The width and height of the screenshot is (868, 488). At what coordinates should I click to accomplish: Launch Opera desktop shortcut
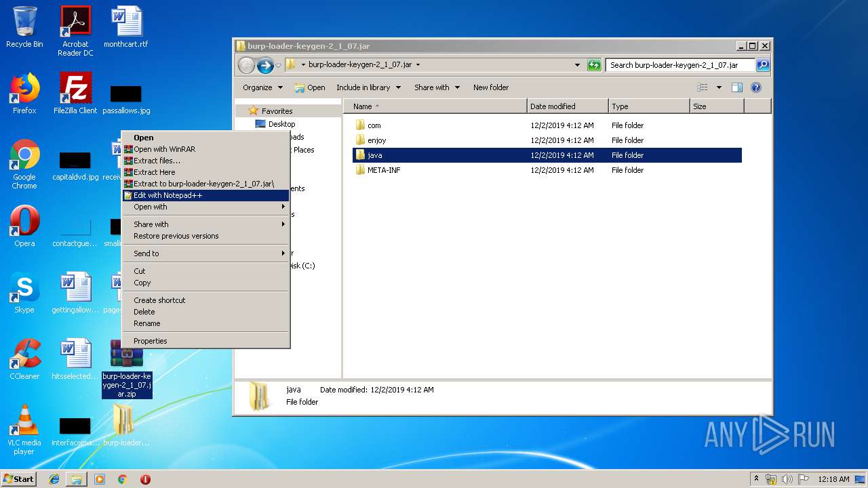tap(24, 226)
